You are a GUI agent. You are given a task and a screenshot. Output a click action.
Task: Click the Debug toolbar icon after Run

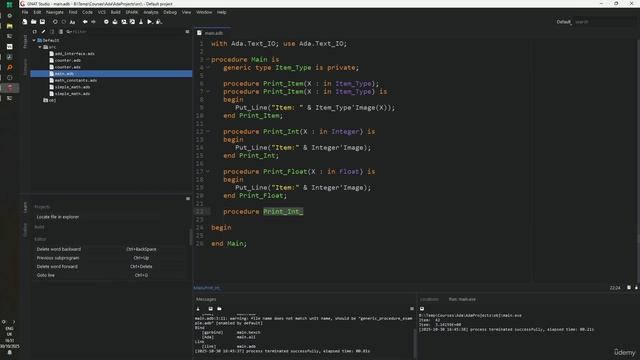pyautogui.click(x=159, y=22)
